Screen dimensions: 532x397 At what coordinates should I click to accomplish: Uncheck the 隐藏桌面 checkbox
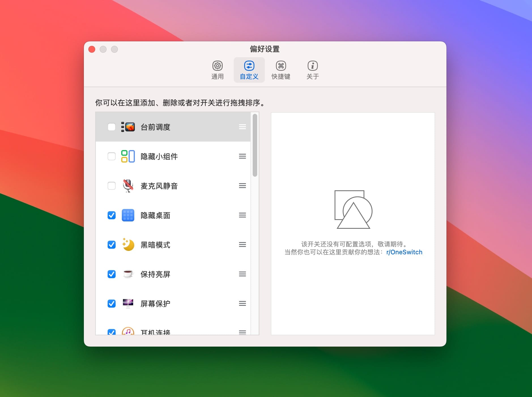tap(112, 215)
